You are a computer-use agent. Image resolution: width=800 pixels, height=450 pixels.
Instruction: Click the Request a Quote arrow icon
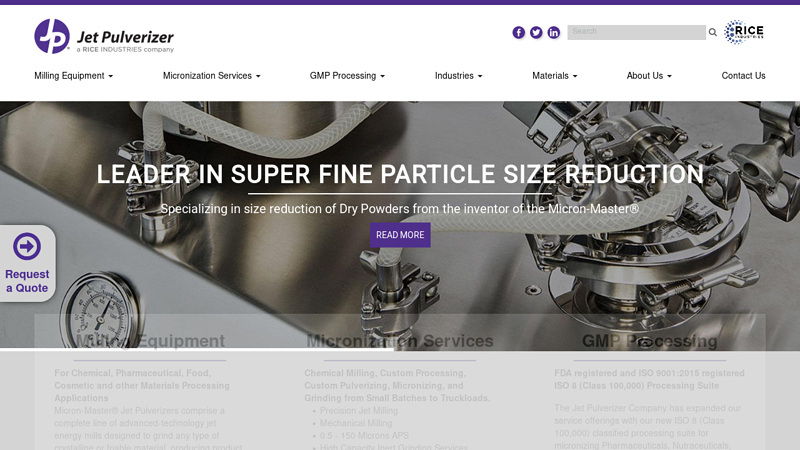(27, 246)
